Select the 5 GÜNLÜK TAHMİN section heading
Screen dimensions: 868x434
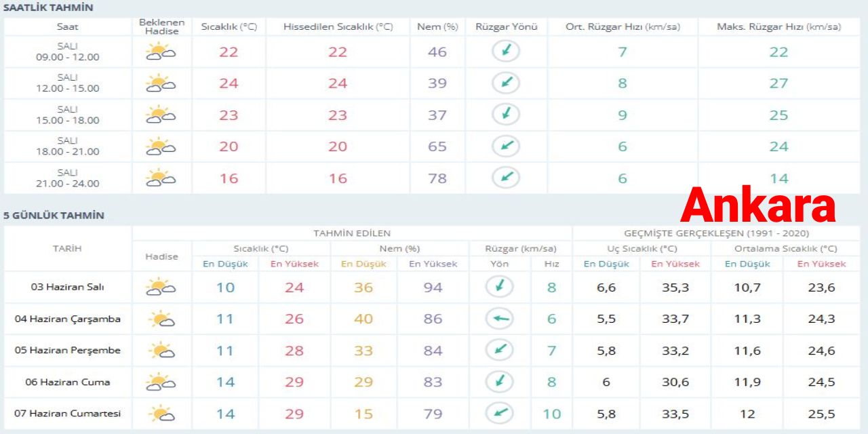pyautogui.click(x=54, y=216)
